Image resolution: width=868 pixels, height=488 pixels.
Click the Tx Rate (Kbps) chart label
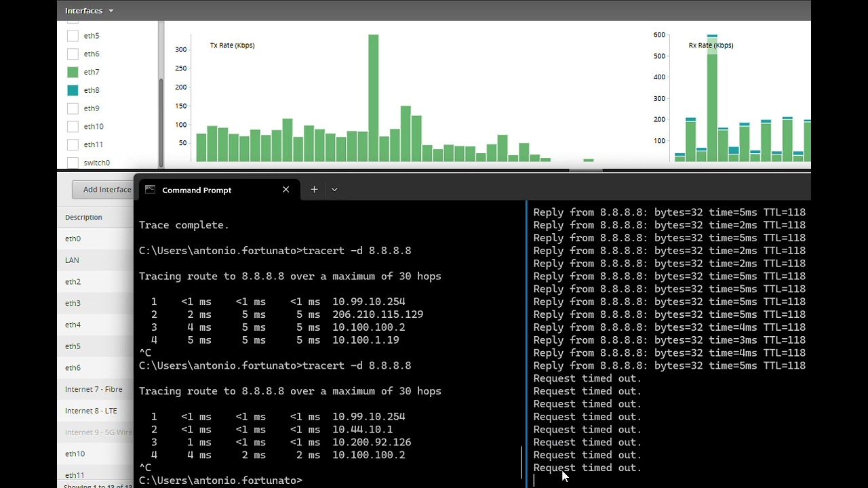(232, 45)
